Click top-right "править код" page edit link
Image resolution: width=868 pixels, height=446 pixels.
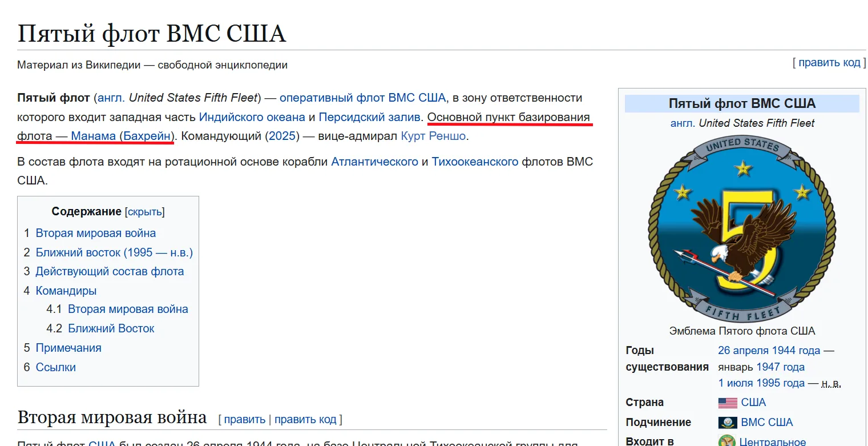[x=829, y=63]
